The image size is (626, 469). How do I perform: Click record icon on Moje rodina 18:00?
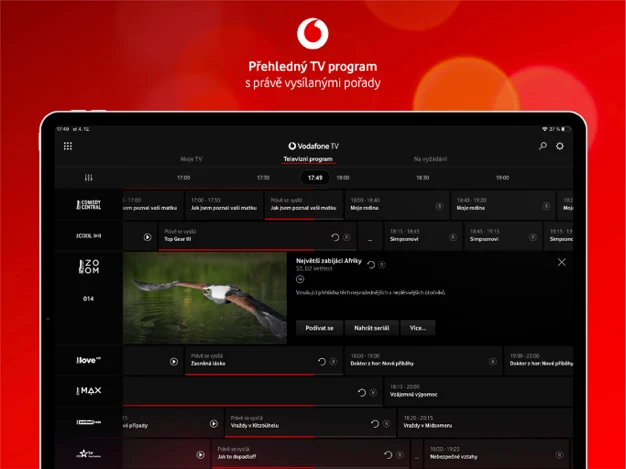(x=439, y=205)
